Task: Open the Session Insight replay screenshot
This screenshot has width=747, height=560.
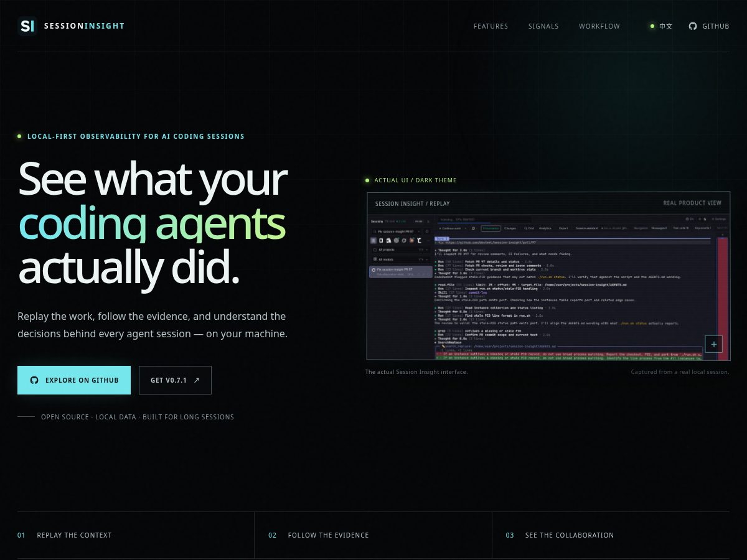Action: [x=548, y=276]
